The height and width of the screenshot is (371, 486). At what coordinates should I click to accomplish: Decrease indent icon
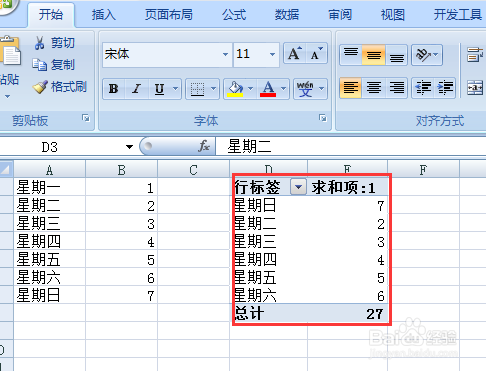[423, 88]
